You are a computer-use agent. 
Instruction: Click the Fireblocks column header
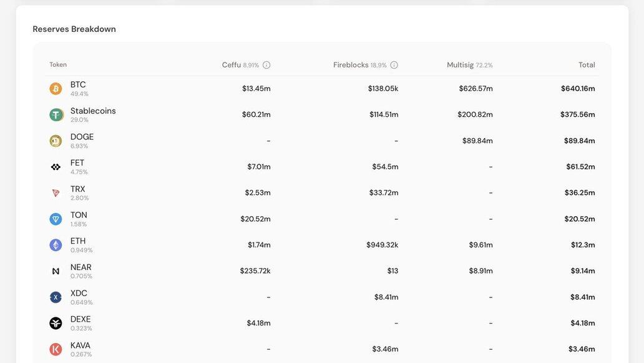click(351, 65)
